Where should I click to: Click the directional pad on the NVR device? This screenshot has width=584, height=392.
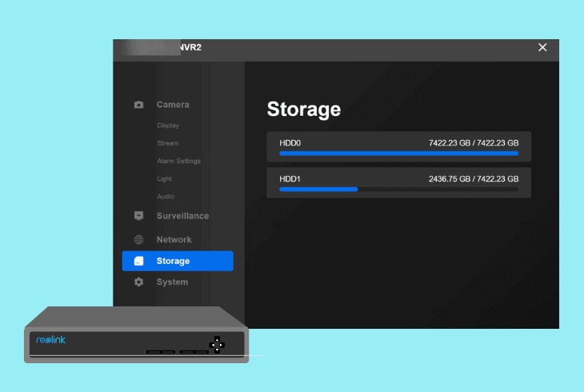pyautogui.click(x=217, y=345)
